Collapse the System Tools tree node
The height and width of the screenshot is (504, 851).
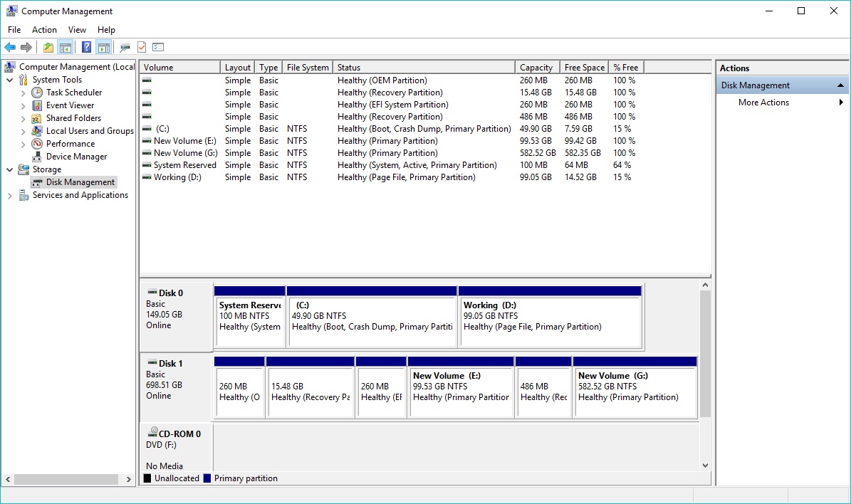click(10, 79)
